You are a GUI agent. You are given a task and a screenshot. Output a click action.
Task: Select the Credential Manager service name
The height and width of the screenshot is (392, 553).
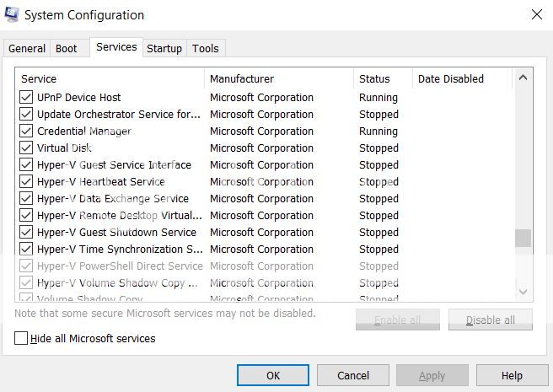[x=84, y=131]
